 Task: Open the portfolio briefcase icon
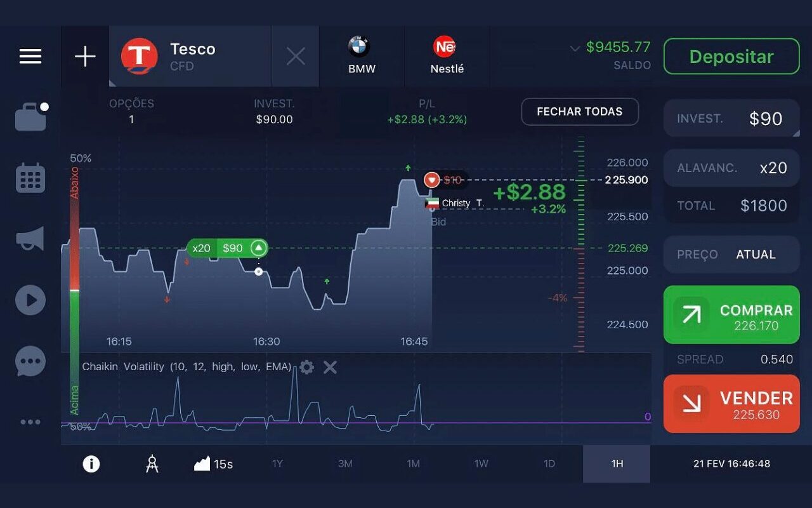coord(31,117)
